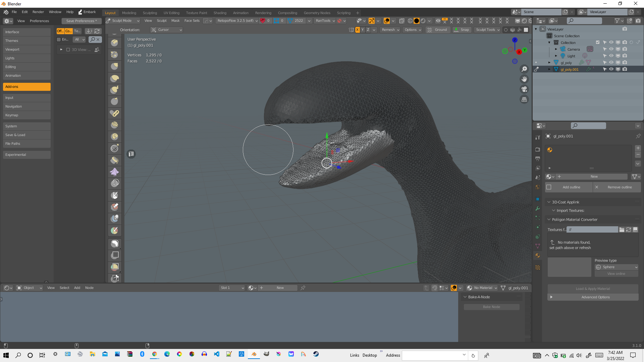Switch perspective/orthographic grid icon
This screenshot has height=362, width=644.
pyautogui.click(x=524, y=99)
